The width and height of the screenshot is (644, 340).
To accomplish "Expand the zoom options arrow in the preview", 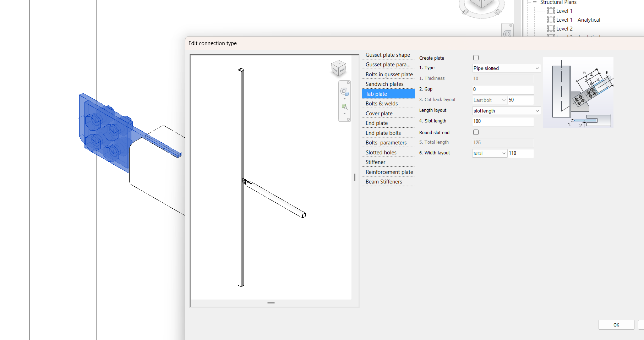I will coord(344,114).
